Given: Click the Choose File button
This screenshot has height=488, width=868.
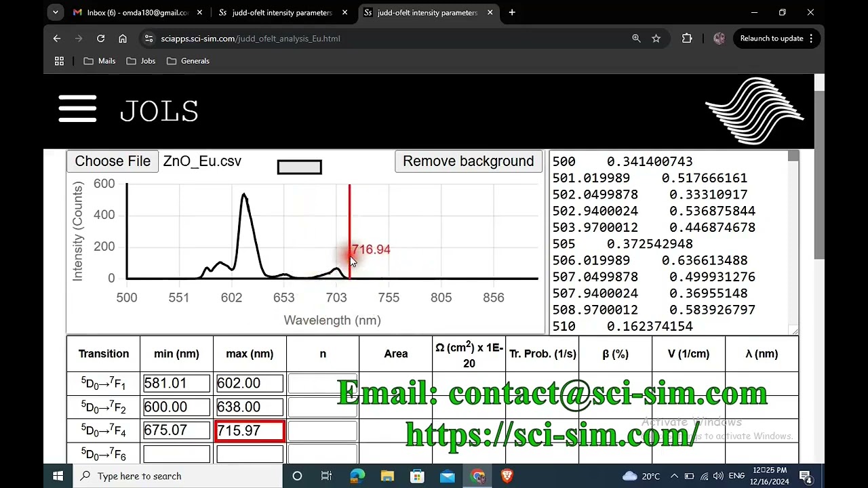Looking at the screenshot, I should (x=113, y=161).
